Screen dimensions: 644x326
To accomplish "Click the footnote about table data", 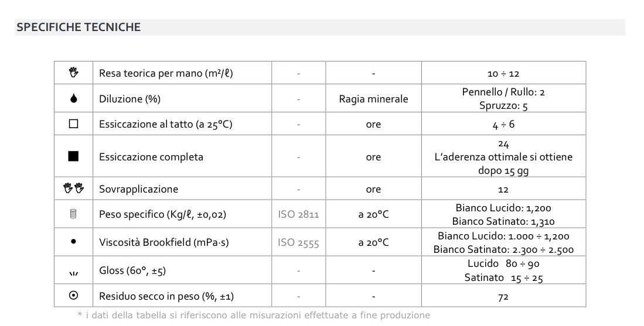I will [x=253, y=315].
